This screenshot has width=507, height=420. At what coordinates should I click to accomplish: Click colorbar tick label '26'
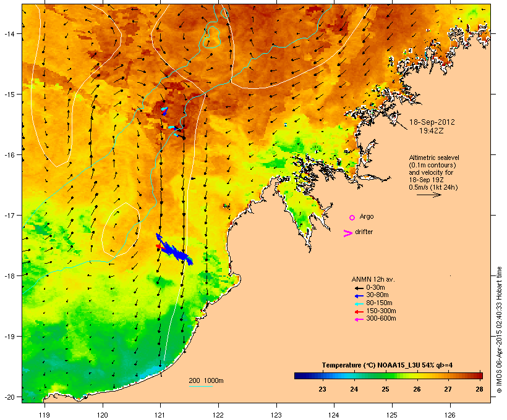point(417,389)
